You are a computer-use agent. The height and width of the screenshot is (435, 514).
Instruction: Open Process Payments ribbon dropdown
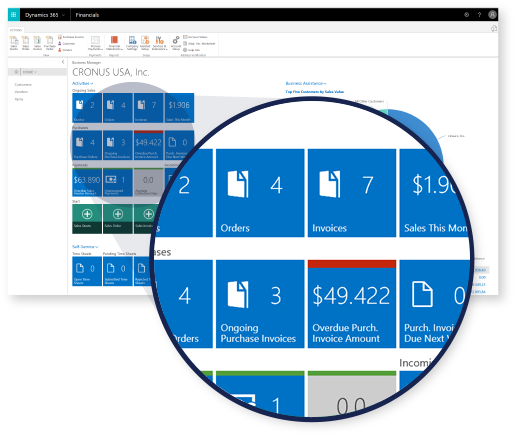coord(95,43)
